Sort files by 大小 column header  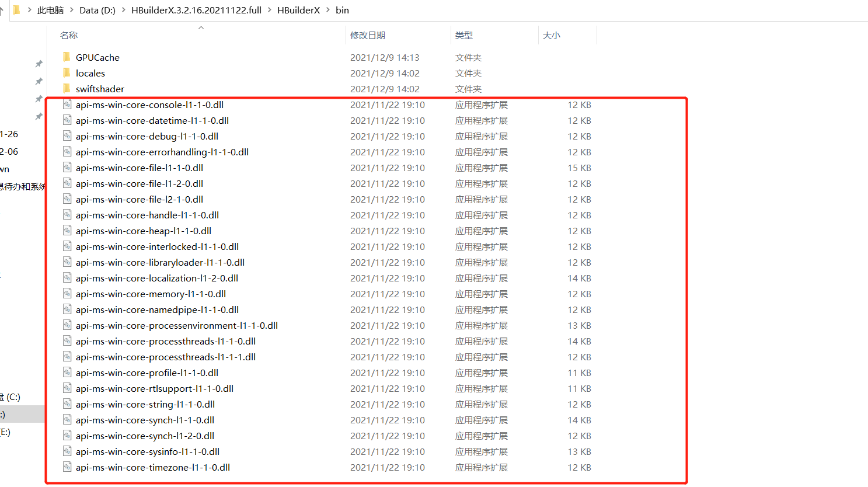pos(552,36)
